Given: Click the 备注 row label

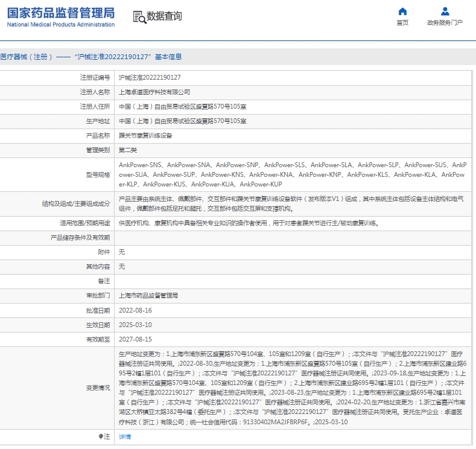Looking at the screenshot, I should (104, 281).
